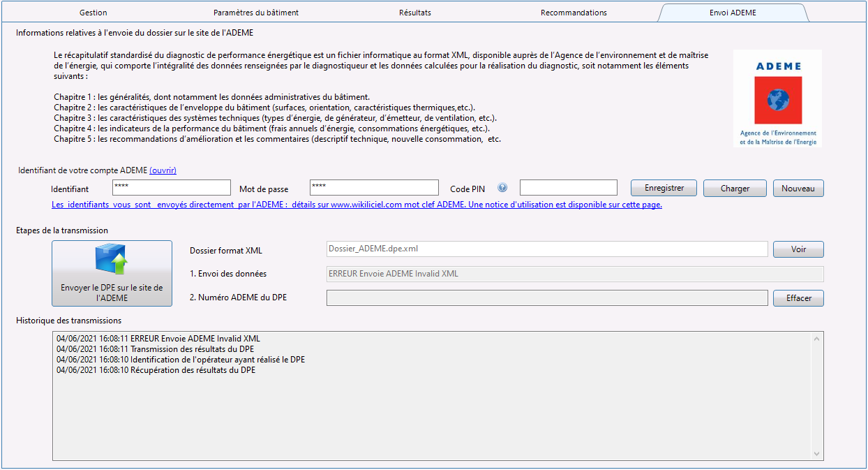Image resolution: width=868 pixels, height=470 pixels.
Task: Select the Mot de passe field
Action: 374,186
